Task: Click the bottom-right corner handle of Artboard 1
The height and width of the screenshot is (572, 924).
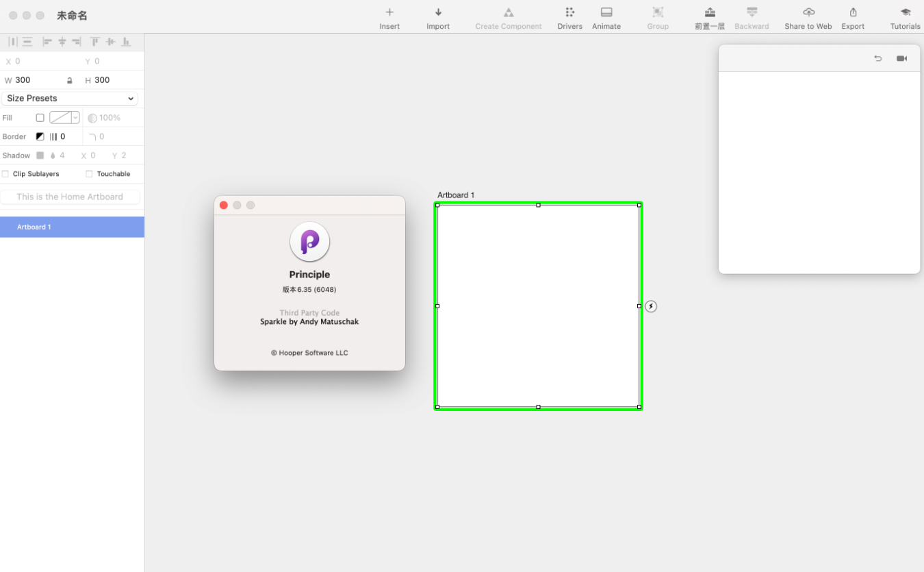Action: coord(639,407)
